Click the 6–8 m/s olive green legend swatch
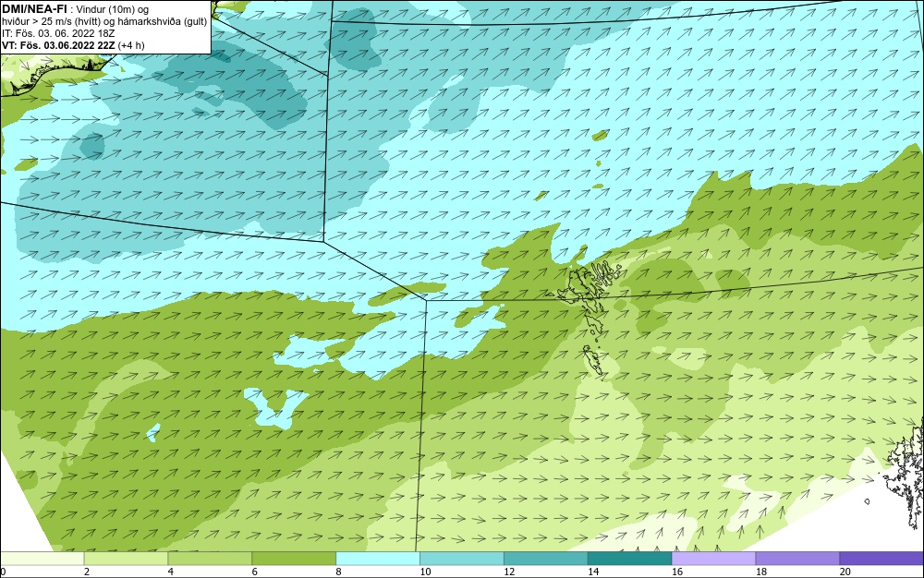This screenshot has width=924, height=578. [294, 559]
